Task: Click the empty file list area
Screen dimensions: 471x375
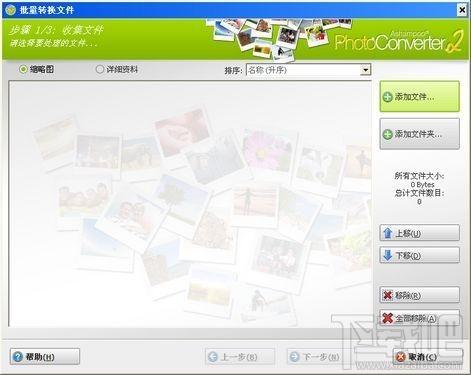Action: (190, 204)
